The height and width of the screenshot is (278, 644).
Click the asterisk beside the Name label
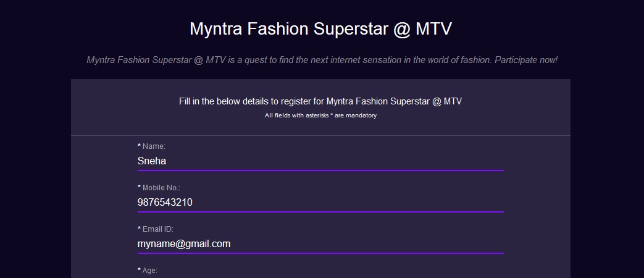click(x=140, y=146)
